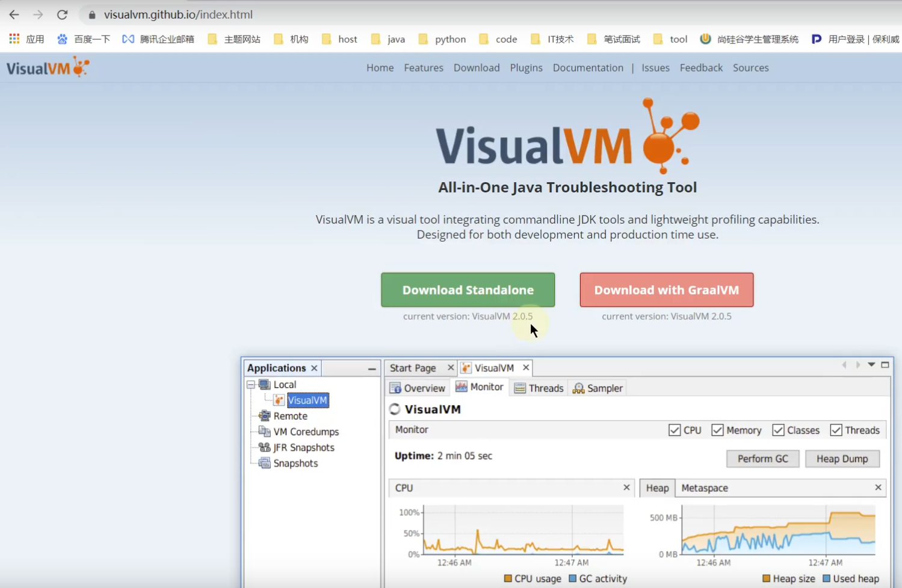Switch to the Start Page tab
902x588 pixels.
413,368
